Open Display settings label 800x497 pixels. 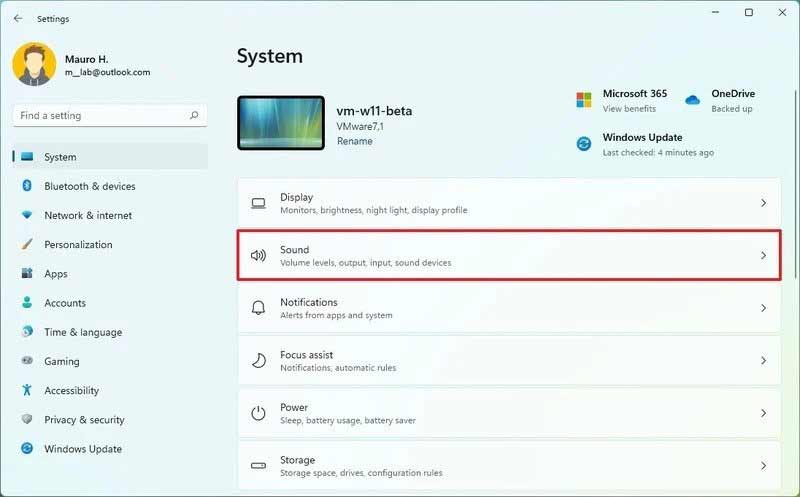pyautogui.click(x=296, y=197)
